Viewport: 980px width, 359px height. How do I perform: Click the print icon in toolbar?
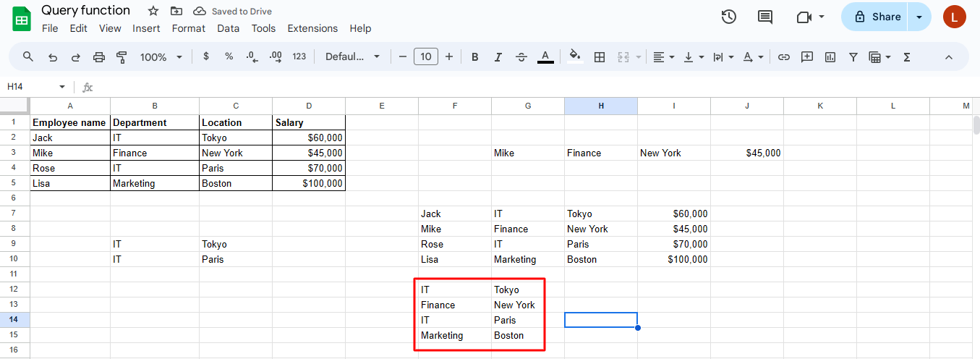pyautogui.click(x=99, y=56)
